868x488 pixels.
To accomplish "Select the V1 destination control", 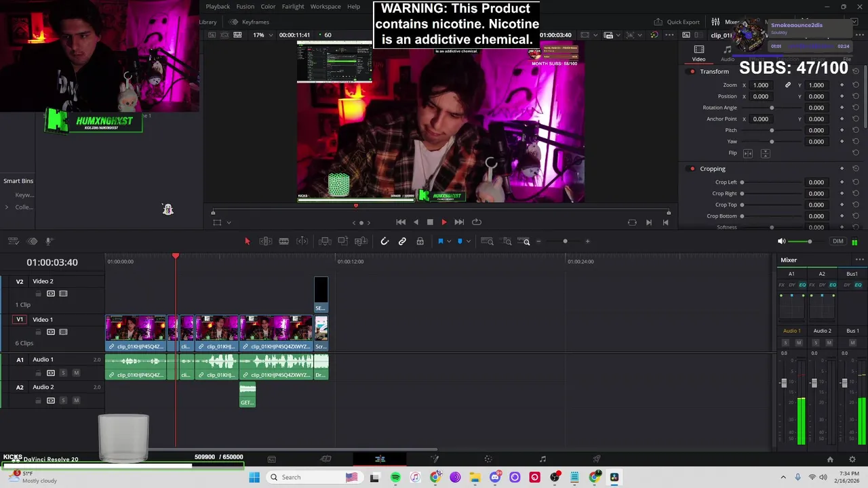I will click(x=20, y=320).
